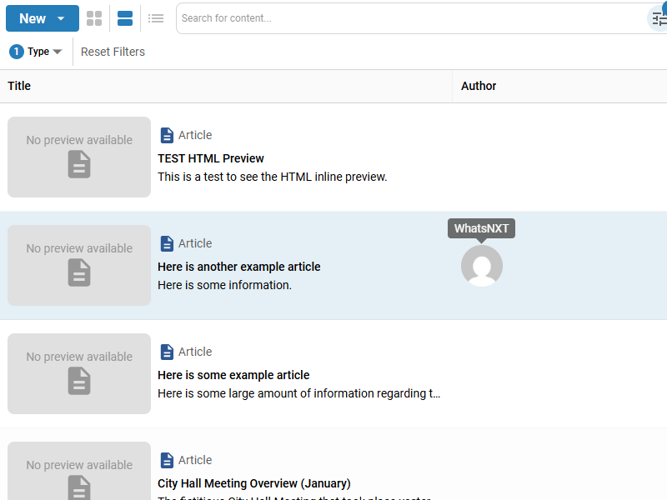This screenshot has height=500, width=667.
Task: Reset Filters to clear applied filters
Action: [x=113, y=52]
